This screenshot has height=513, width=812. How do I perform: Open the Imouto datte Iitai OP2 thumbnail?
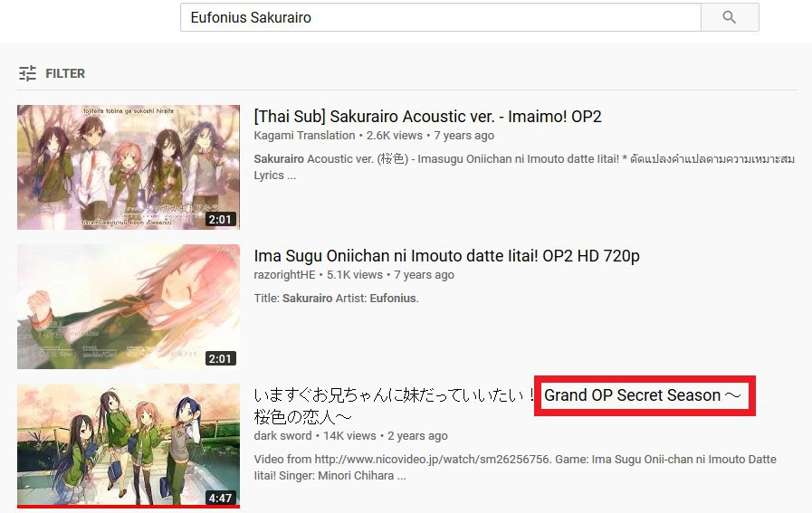point(129,307)
